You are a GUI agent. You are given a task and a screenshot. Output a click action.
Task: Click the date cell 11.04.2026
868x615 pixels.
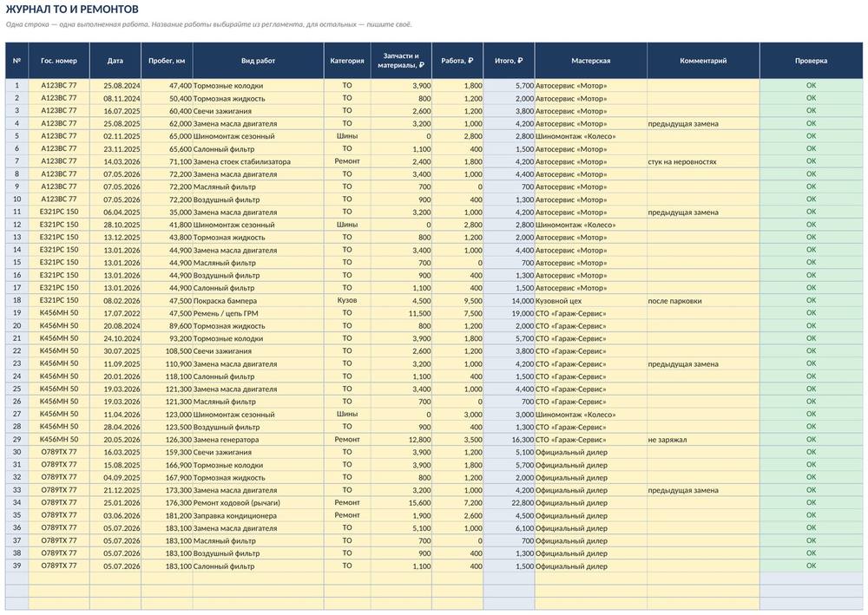[x=115, y=415]
